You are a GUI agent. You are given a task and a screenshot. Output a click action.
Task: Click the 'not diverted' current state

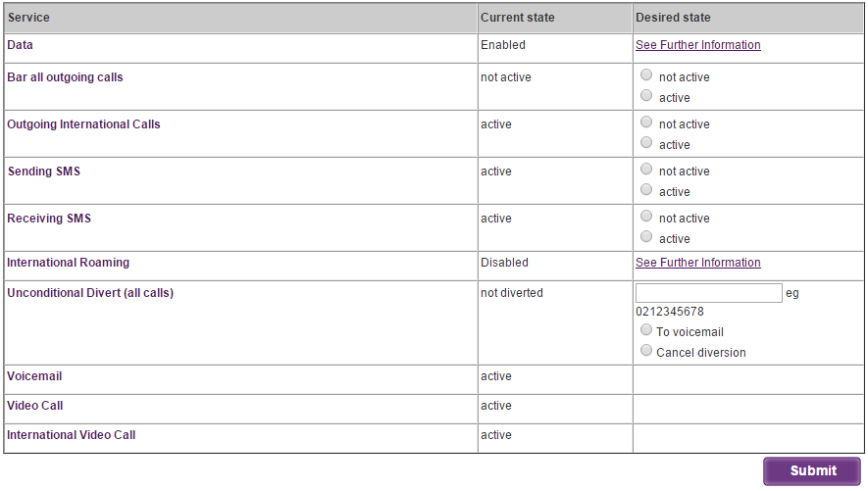pyautogui.click(x=512, y=293)
